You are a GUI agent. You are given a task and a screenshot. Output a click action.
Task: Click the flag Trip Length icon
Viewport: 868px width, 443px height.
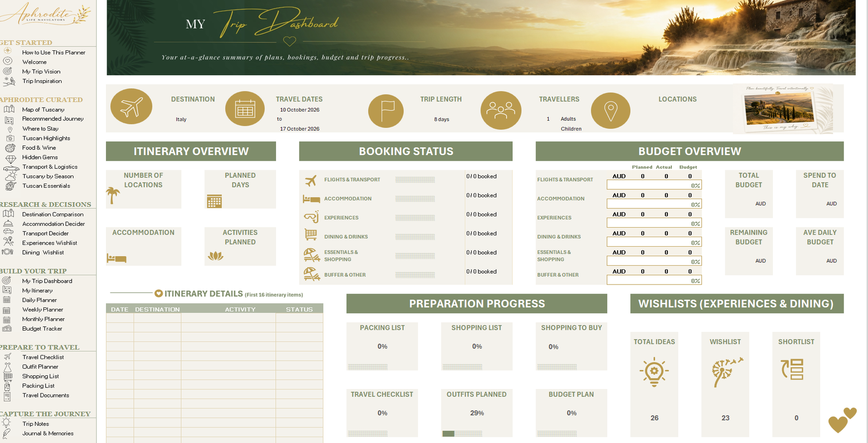(x=386, y=111)
